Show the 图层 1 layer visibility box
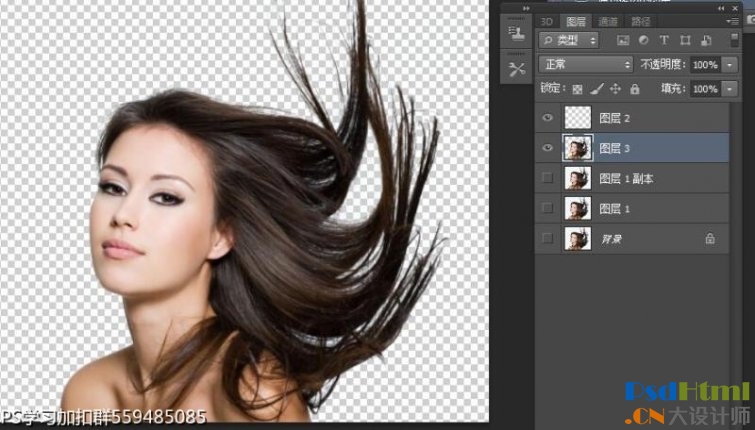This screenshot has height=430, width=755. pos(547,208)
